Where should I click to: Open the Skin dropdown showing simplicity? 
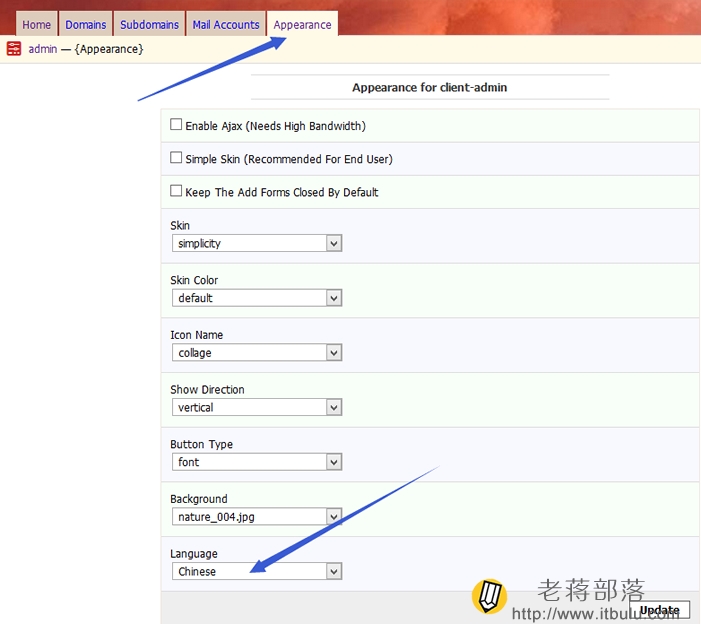(x=257, y=243)
